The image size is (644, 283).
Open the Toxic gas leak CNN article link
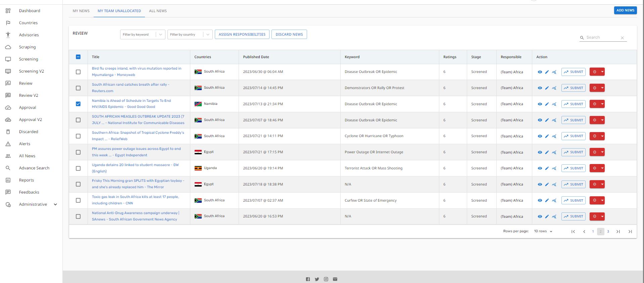pos(135,200)
